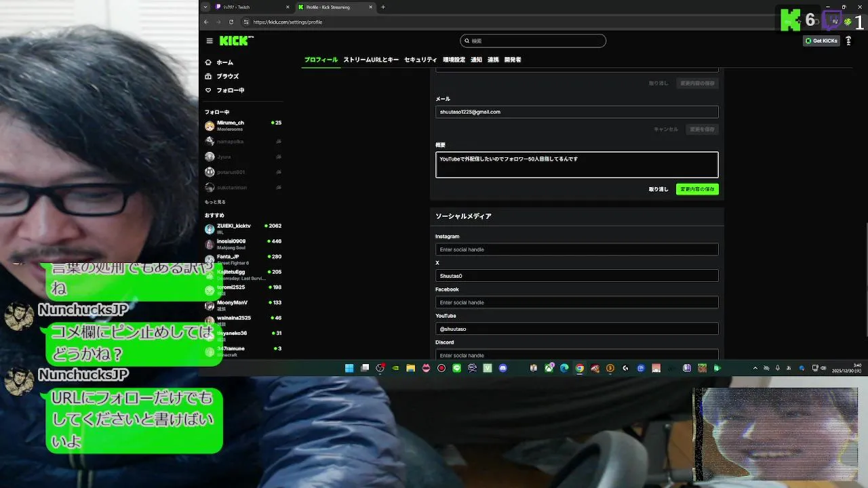Viewport: 868px width, 488px height.
Task: Open the browser tab search dropdown
Action: tap(205, 7)
